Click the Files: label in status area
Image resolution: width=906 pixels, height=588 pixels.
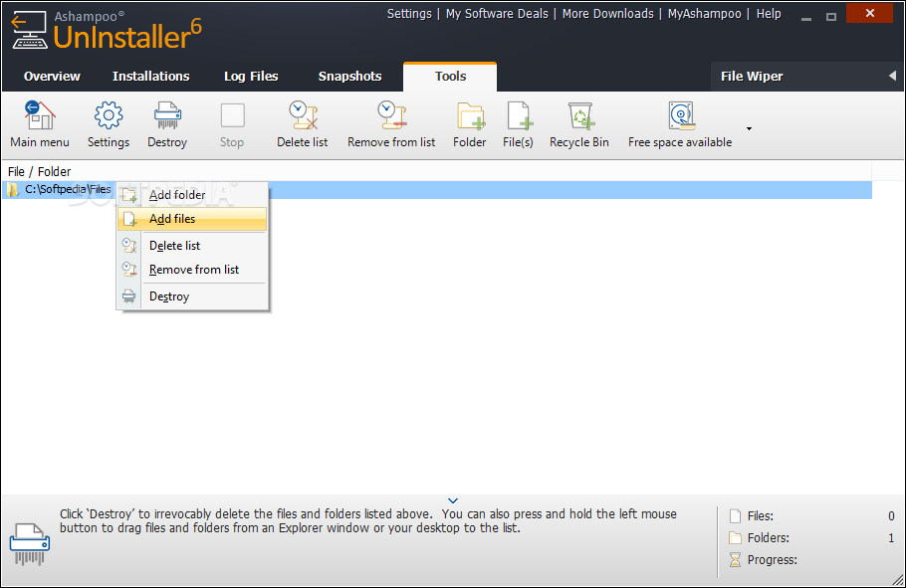tap(761, 515)
